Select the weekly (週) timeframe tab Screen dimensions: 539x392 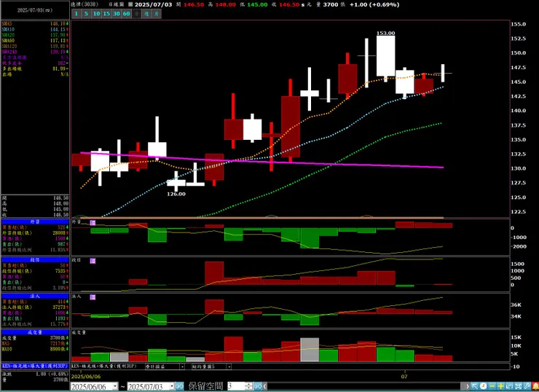point(147,14)
